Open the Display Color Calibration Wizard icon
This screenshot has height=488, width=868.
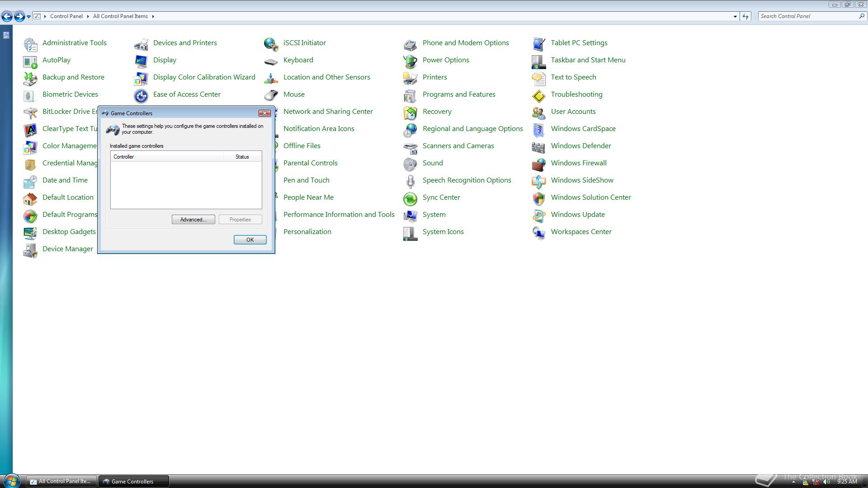pos(141,78)
